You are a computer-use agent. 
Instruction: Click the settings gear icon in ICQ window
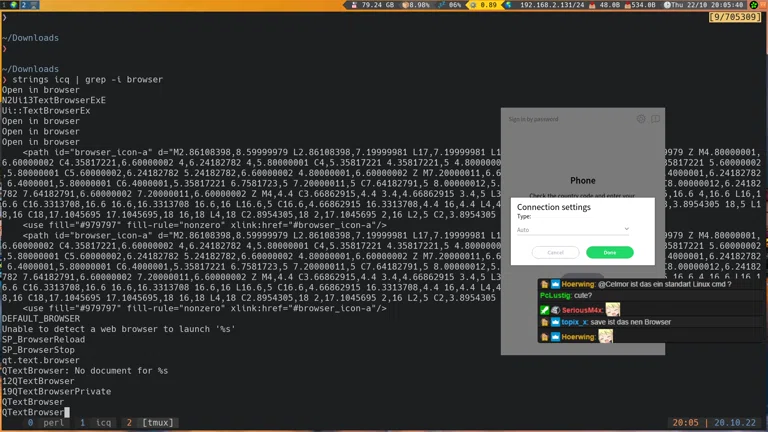tap(641, 119)
